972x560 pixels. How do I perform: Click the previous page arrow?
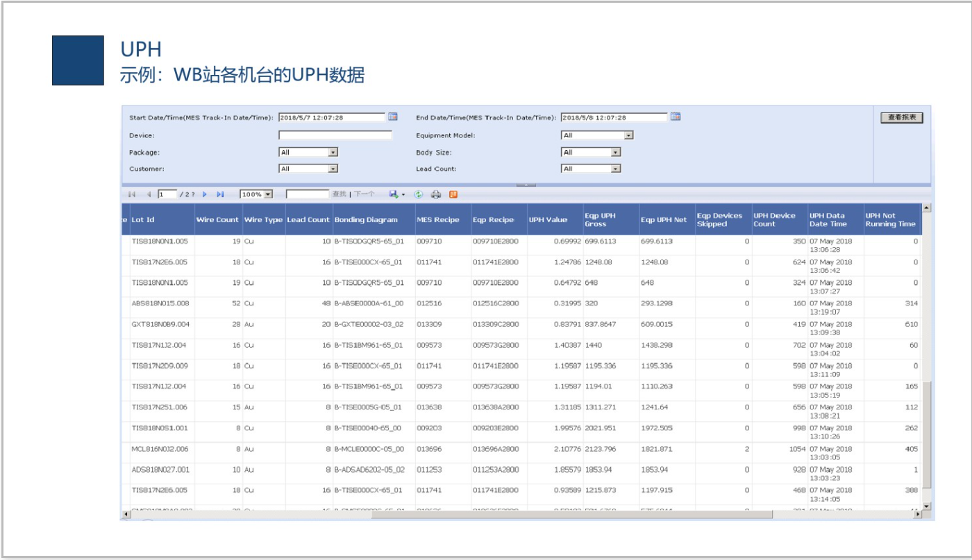point(150,195)
